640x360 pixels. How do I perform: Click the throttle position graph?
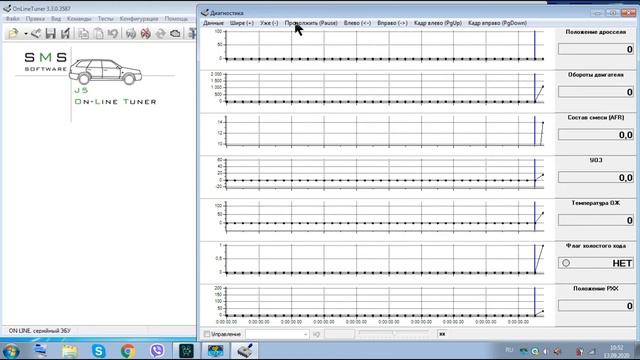tap(384, 46)
